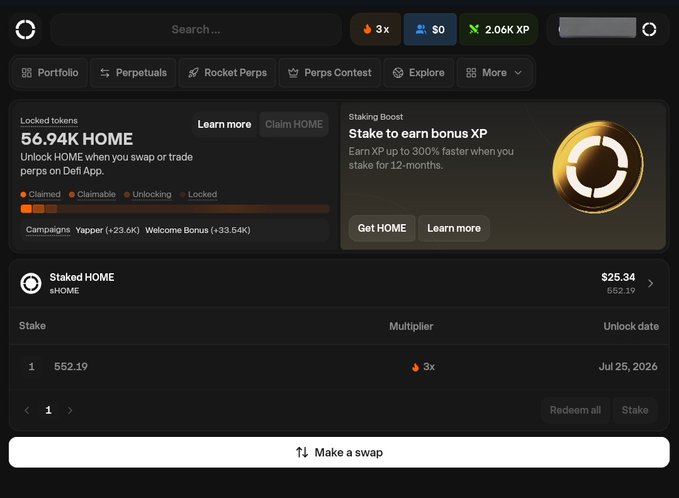This screenshot has width=679, height=498.
Task: Click the Portfolio grid icon
Action: pyautogui.click(x=26, y=73)
